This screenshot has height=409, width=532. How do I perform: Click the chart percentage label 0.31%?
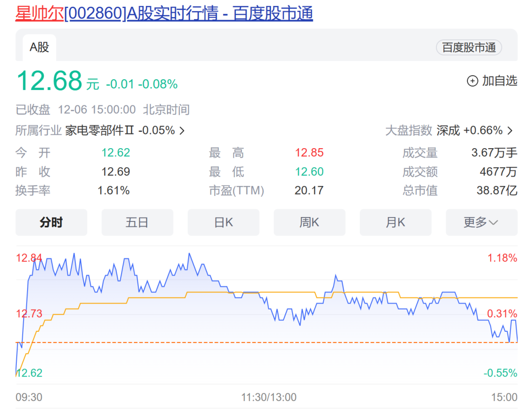tap(502, 314)
